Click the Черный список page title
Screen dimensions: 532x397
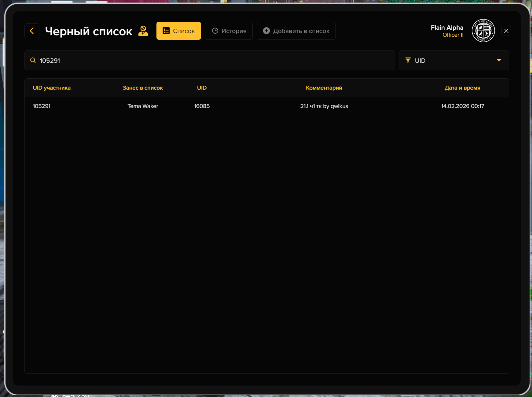pyautogui.click(x=89, y=31)
